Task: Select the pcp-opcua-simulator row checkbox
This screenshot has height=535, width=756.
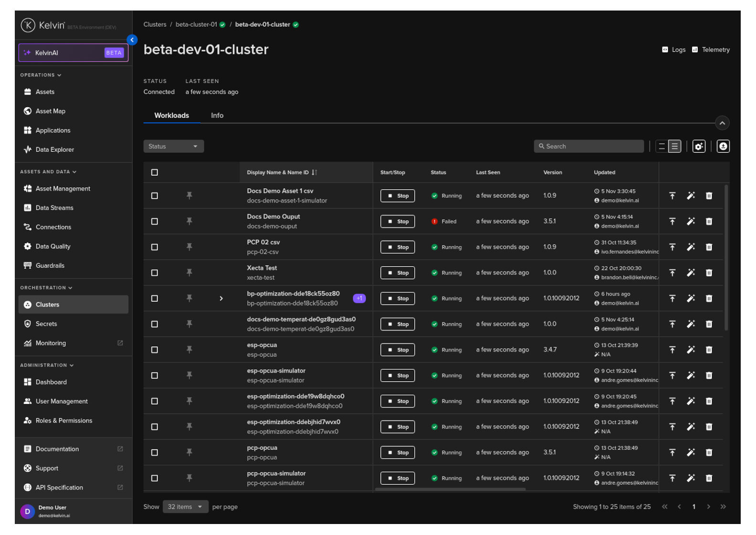Action: (155, 478)
